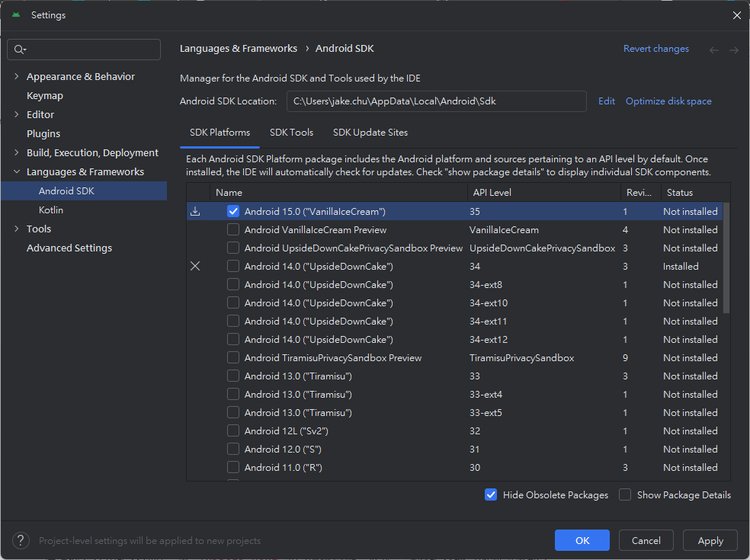
Task: Close the Settings dialog
Action: 736,15
